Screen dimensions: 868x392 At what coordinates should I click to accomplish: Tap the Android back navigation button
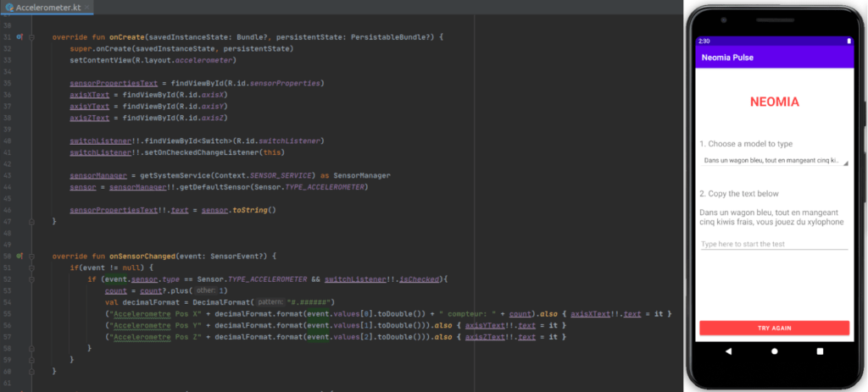click(728, 351)
